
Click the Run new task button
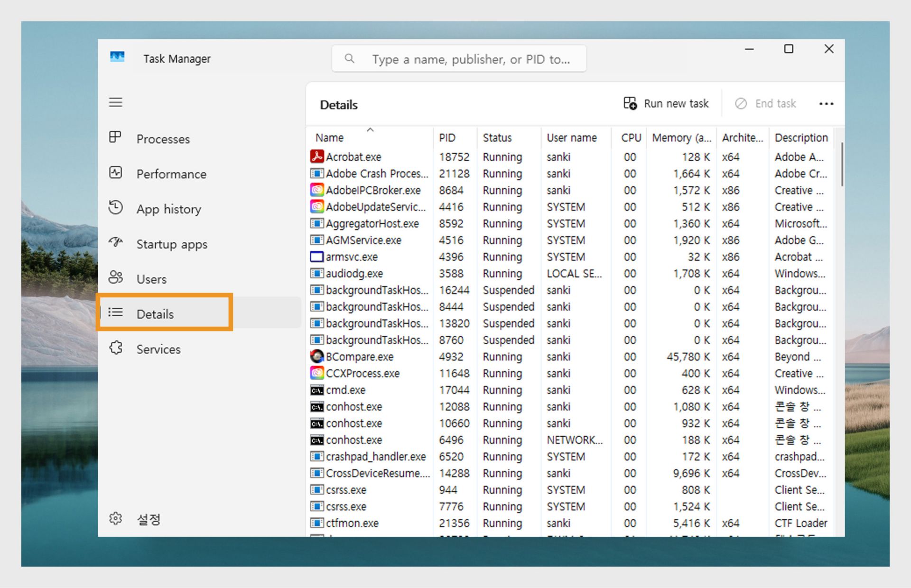click(666, 104)
